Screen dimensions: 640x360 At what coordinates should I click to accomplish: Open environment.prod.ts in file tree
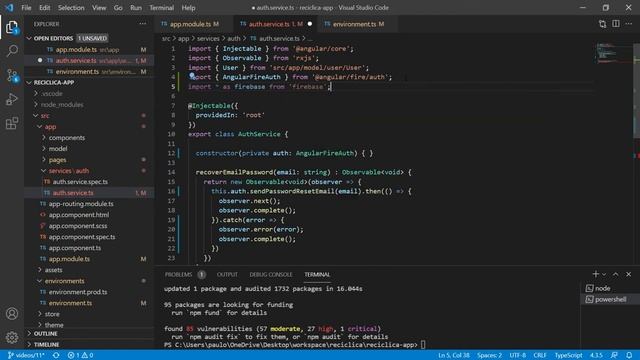coord(78,292)
